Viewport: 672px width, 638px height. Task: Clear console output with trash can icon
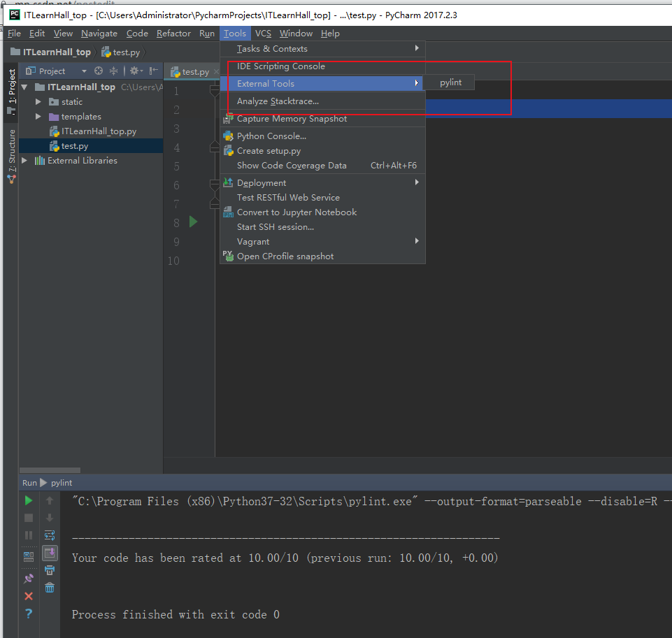50,588
